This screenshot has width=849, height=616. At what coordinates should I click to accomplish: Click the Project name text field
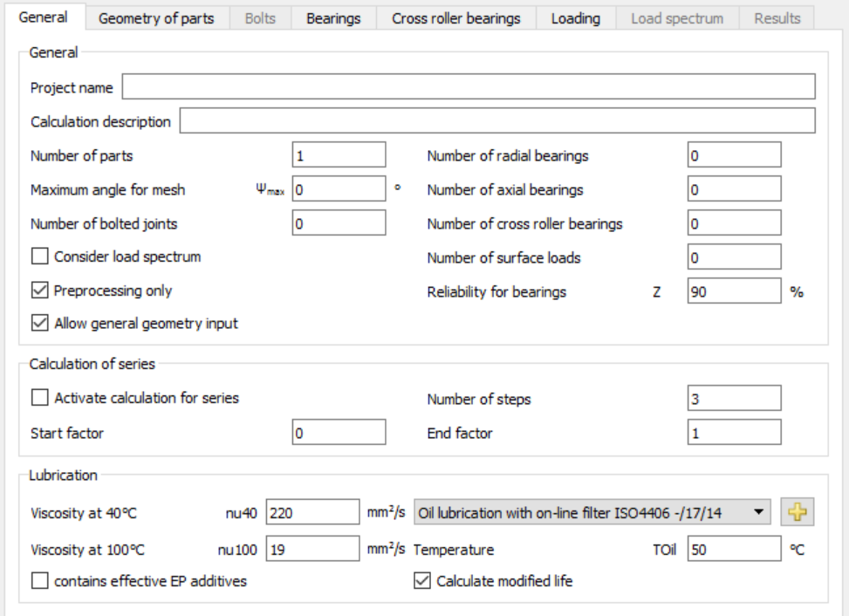[x=469, y=87]
